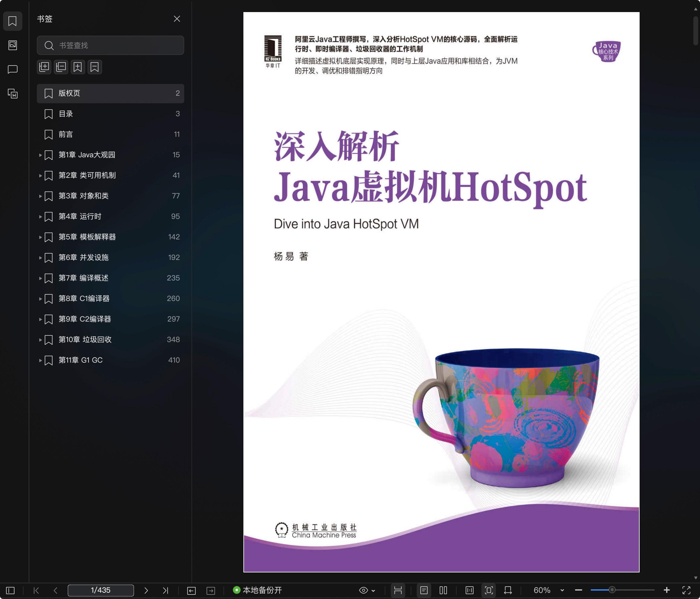Screen dimensions: 700x599
Task: Go to the last page
Action: [x=165, y=590]
